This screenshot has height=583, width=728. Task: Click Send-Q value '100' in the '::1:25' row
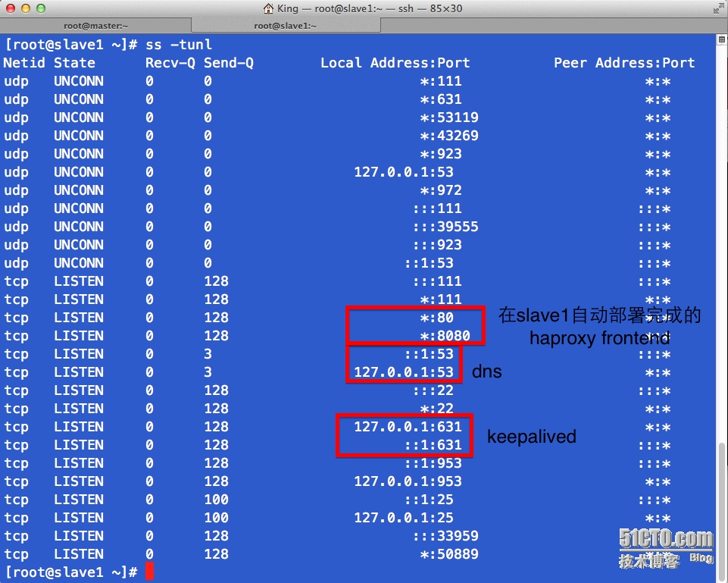(217, 500)
